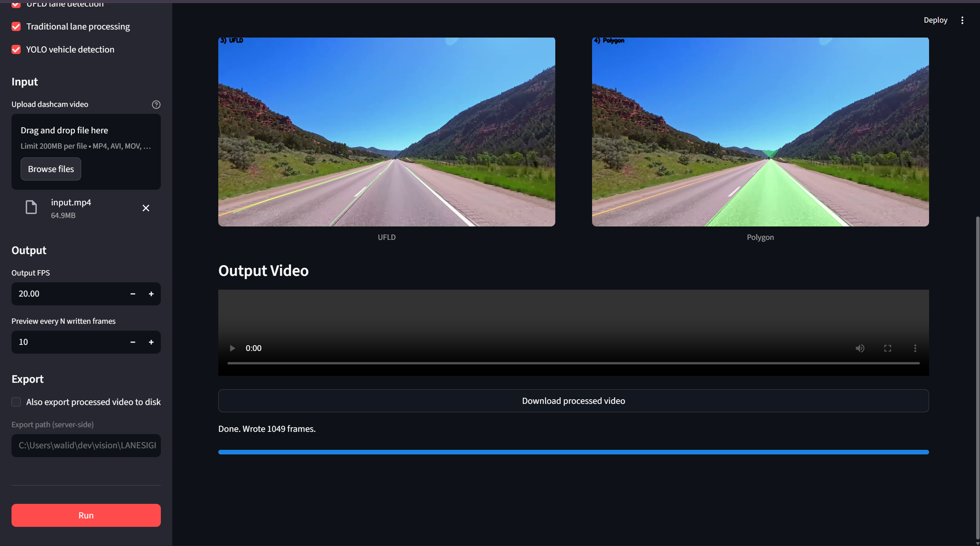Remove the uploaded input.mp4 file
Viewport: 980px width, 546px height.
pos(146,208)
